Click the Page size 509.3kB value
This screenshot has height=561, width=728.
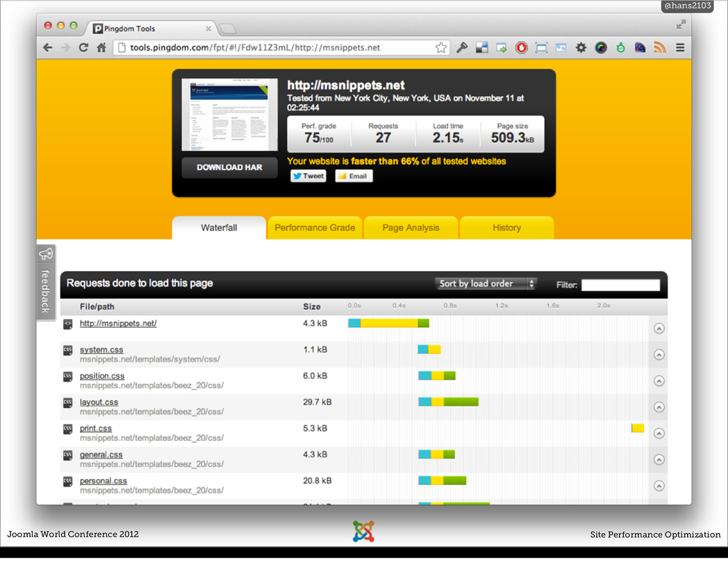pyautogui.click(x=512, y=138)
